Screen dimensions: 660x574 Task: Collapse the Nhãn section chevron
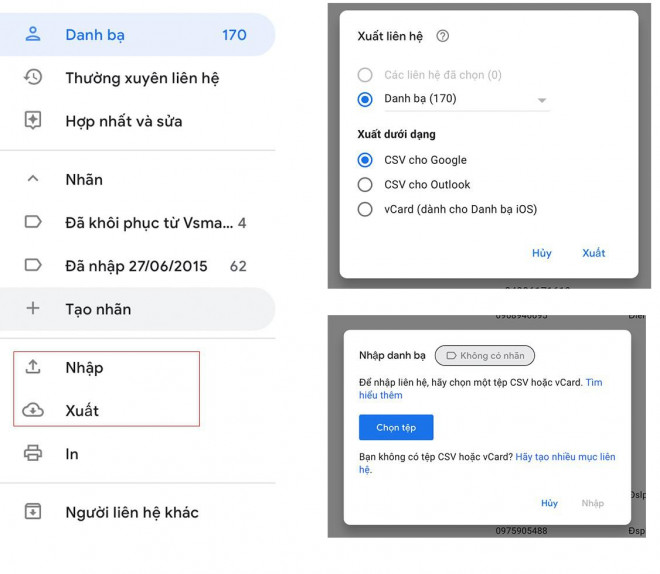tap(33, 179)
